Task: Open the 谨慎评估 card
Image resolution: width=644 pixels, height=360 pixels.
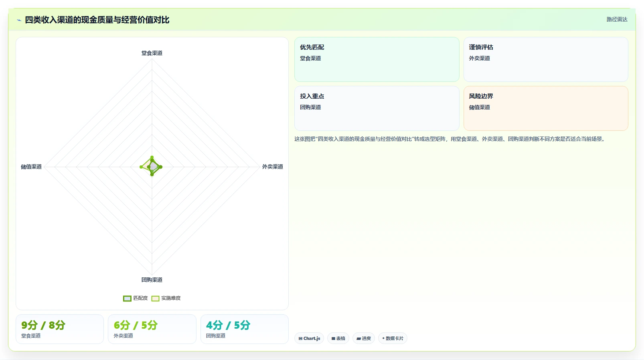Action: (546, 59)
